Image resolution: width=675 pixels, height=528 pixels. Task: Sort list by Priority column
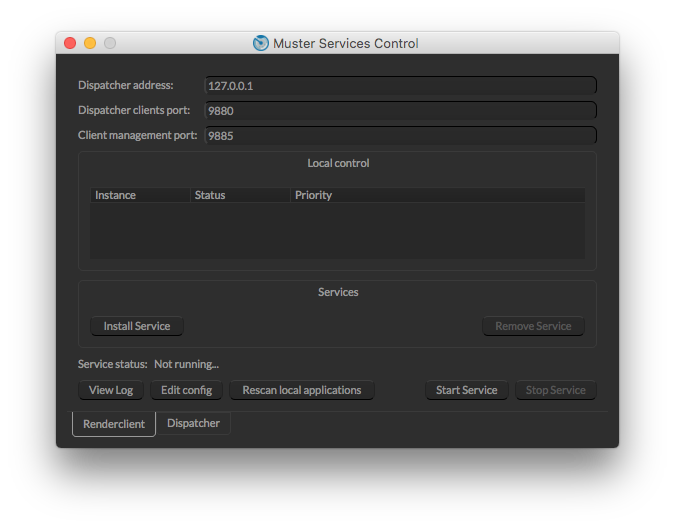click(437, 195)
